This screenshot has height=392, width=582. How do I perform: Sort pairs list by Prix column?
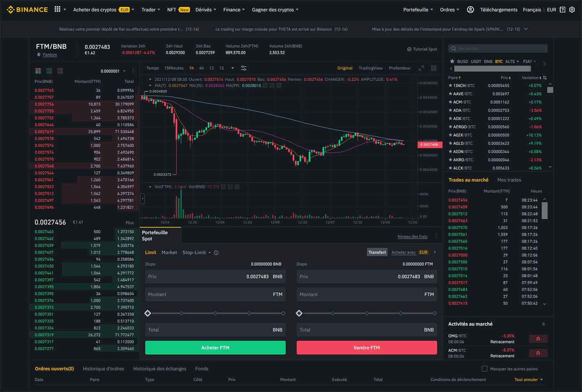(506, 78)
